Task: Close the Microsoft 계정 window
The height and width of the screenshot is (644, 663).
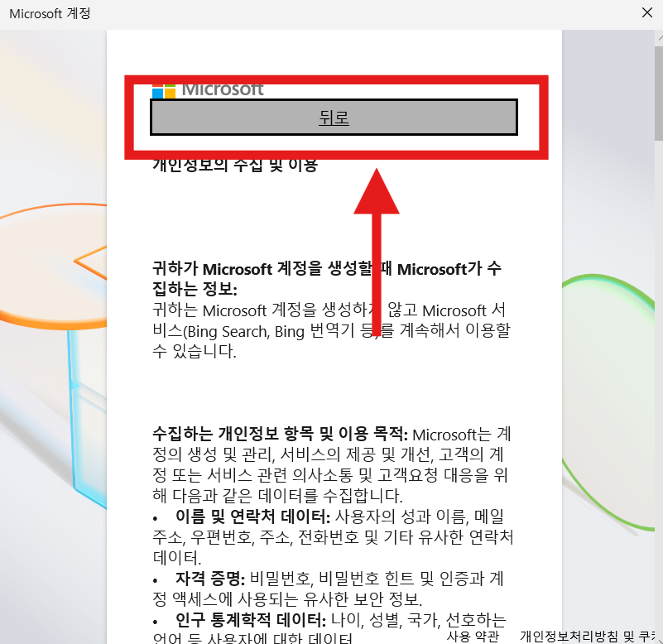Action: [647, 12]
